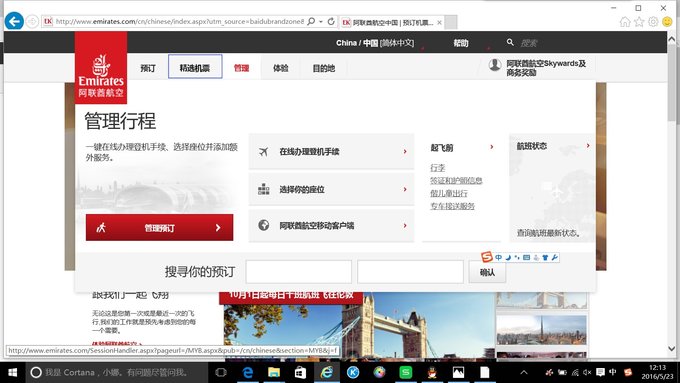Change region via China / 中国 selector
The image size is (680, 383).
375,43
